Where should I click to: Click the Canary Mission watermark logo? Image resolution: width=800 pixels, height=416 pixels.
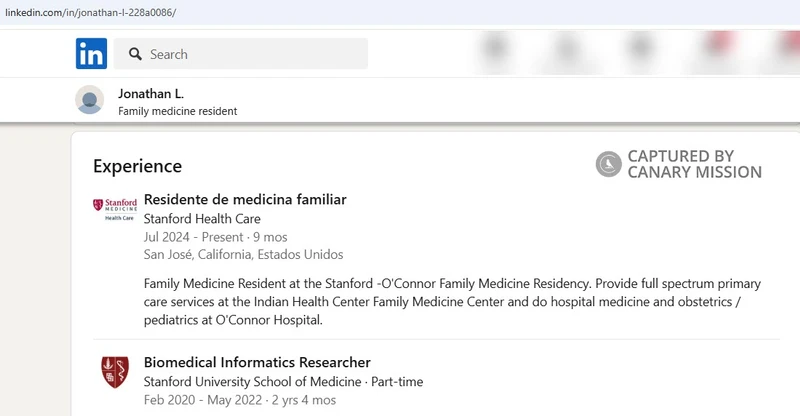(x=609, y=164)
